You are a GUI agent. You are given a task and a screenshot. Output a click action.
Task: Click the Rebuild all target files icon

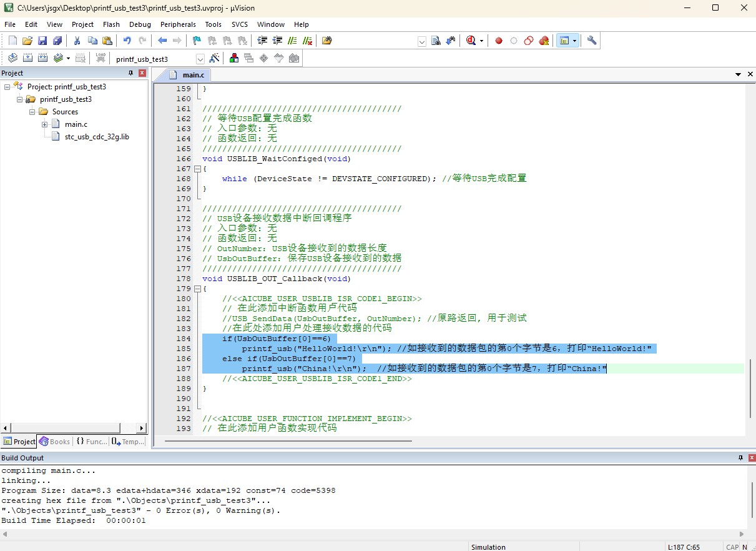pos(42,58)
